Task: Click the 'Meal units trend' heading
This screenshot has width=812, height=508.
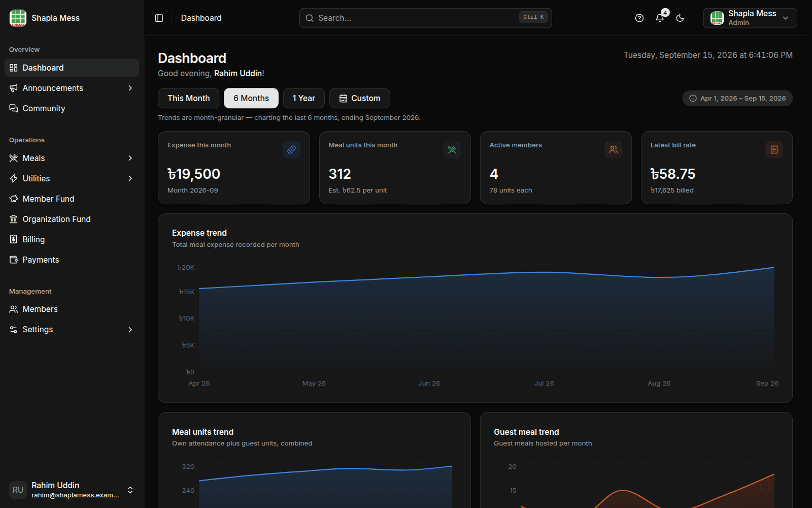Action: 202,432
